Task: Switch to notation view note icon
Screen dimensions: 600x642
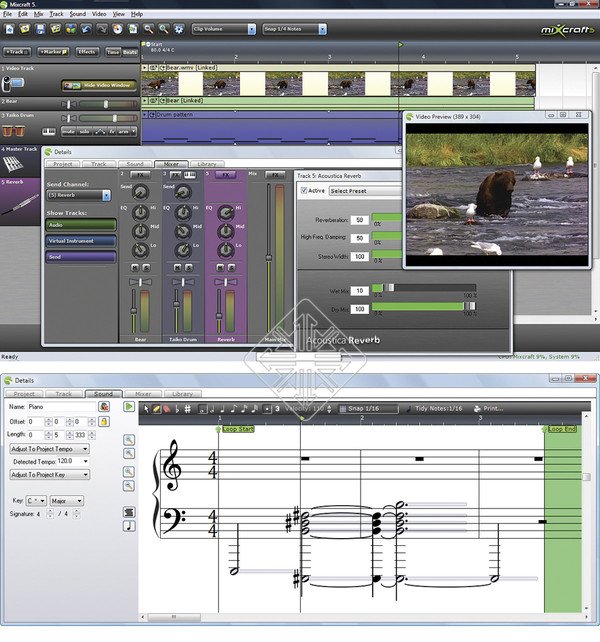Action: tap(129, 525)
